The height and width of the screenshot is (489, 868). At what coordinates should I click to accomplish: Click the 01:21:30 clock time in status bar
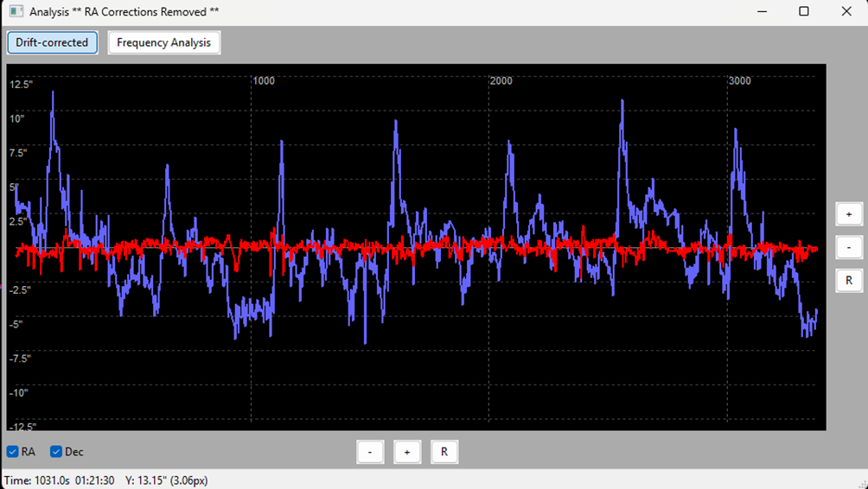pyautogui.click(x=94, y=480)
